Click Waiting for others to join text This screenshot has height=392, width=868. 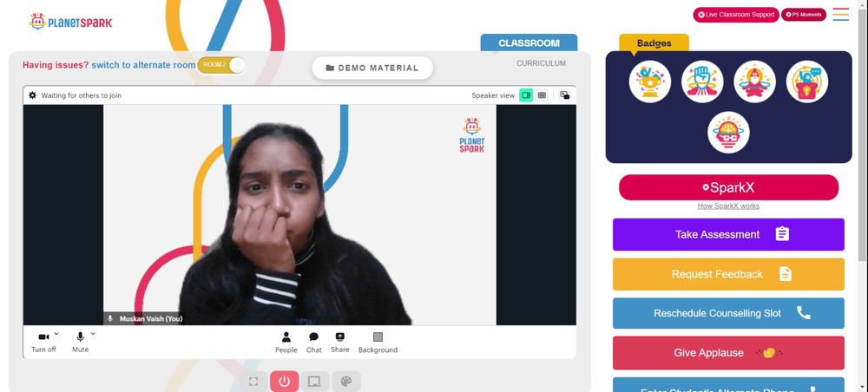[x=82, y=95]
